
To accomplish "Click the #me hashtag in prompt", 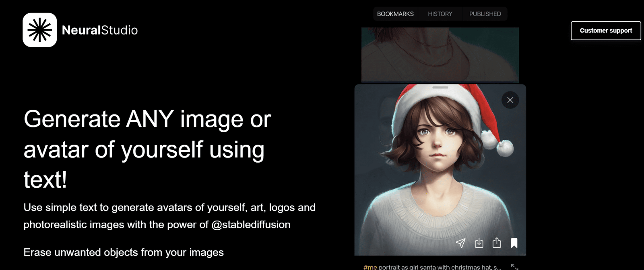I will (370, 267).
